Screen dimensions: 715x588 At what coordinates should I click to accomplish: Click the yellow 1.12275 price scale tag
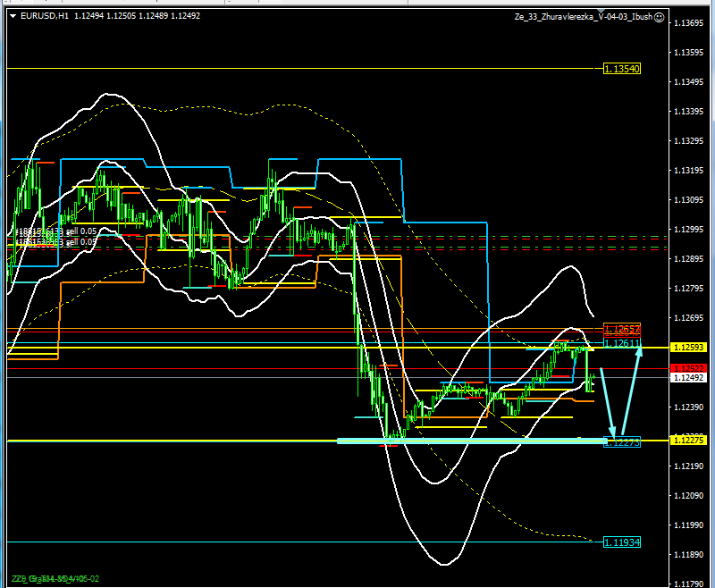coord(688,441)
